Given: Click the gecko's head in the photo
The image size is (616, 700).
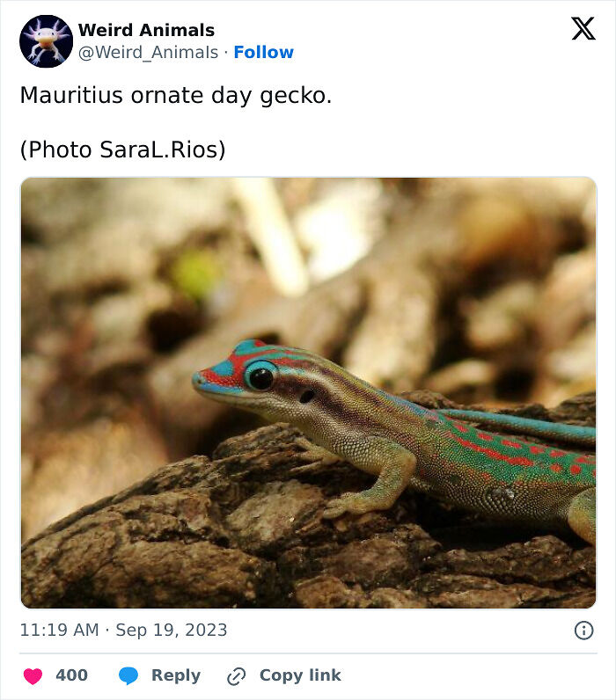Looking at the screenshot, I should tap(250, 373).
